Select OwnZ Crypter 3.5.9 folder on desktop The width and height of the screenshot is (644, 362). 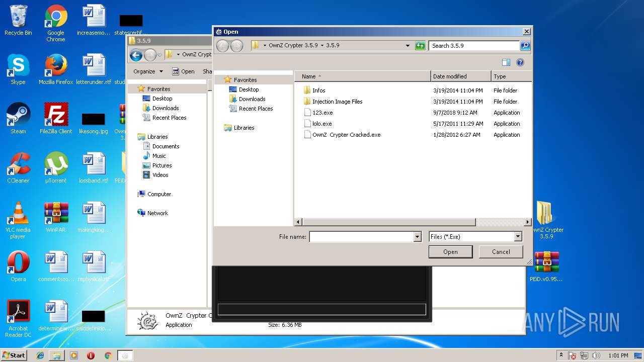546,220
